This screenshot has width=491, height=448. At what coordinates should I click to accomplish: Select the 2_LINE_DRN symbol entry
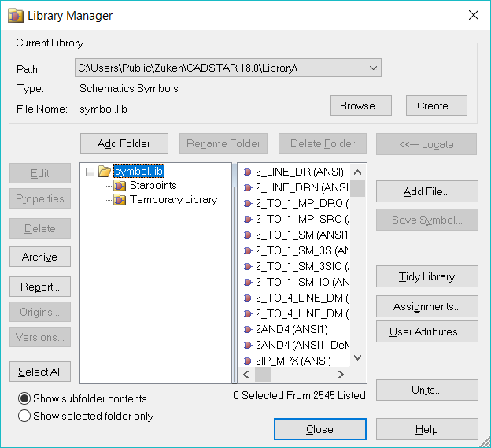(302, 187)
